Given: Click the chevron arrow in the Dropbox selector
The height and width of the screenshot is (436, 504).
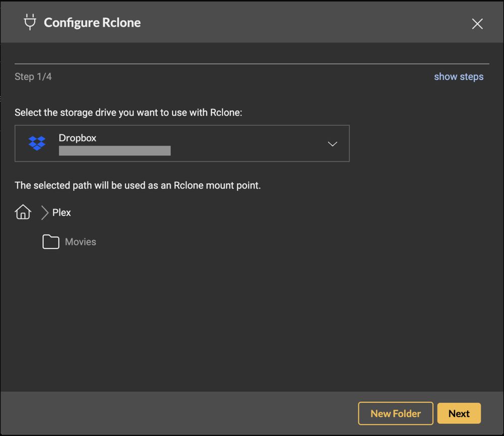Looking at the screenshot, I should point(332,144).
